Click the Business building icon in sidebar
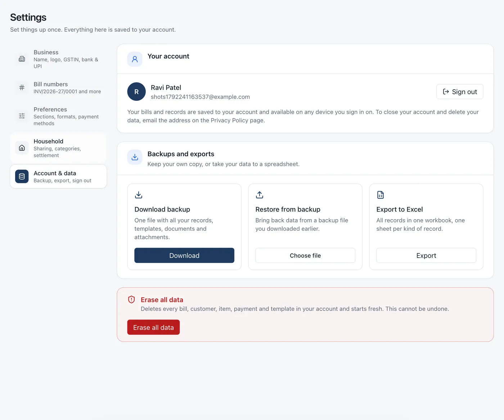This screenshot has width=504, height=420. [x=22, y=59]
